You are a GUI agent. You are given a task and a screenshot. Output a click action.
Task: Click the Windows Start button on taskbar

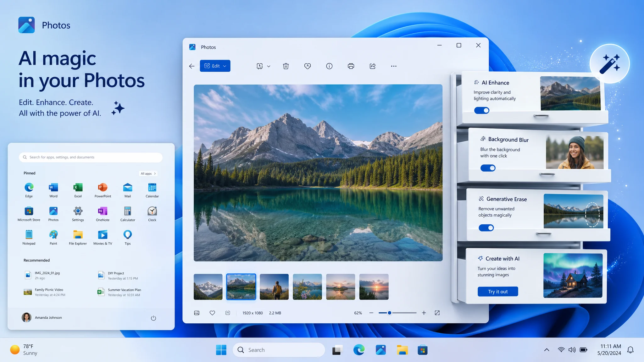point(221,350)
